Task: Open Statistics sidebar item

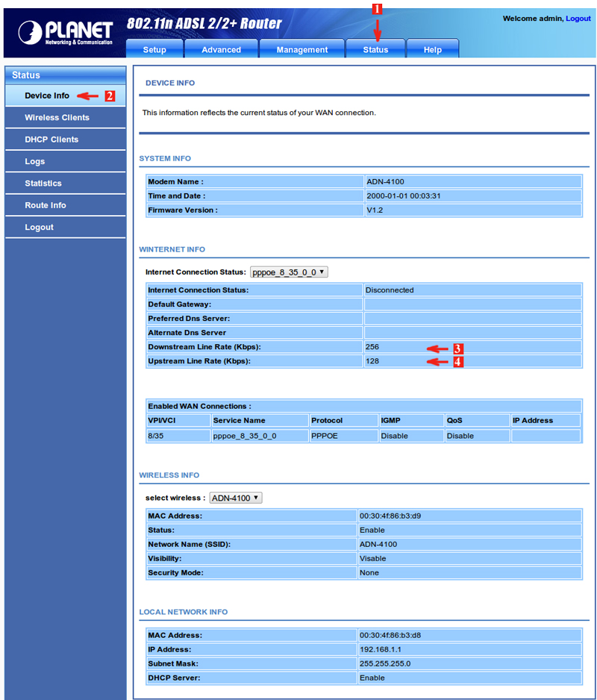Action: click(x=65, y=183)
